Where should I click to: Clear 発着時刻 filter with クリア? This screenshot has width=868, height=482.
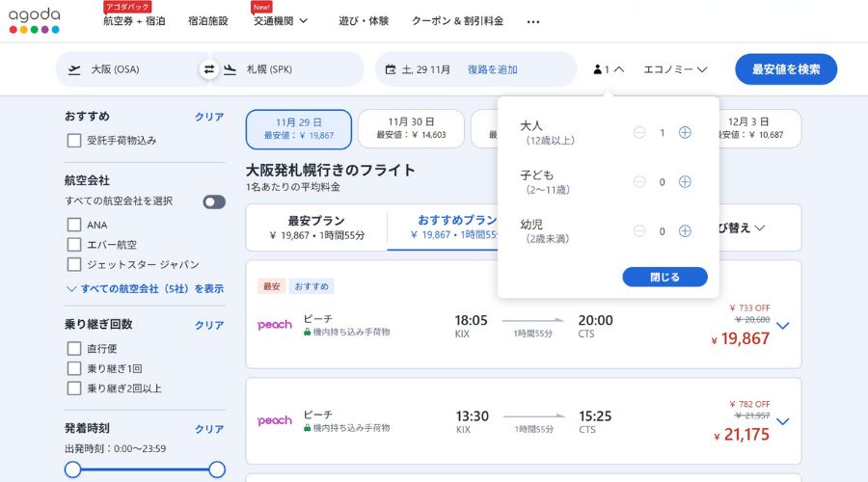pos(209,429)
